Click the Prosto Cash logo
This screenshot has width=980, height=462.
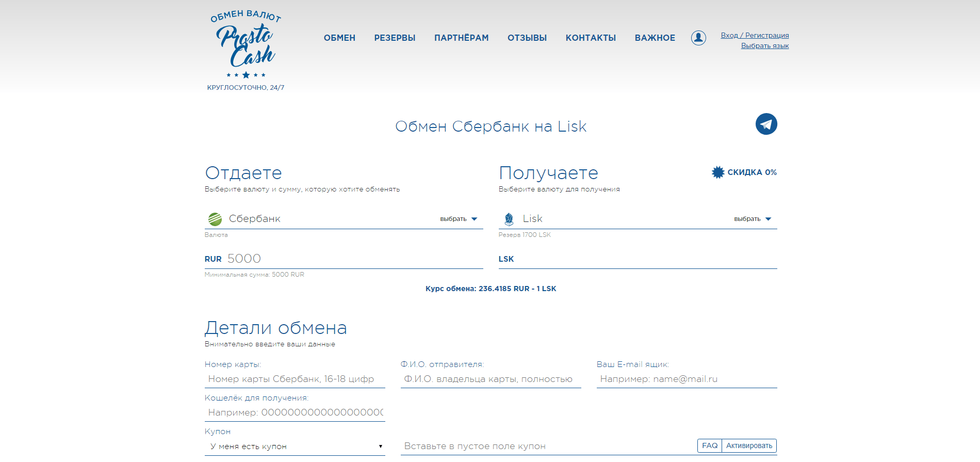click(246, 45)
